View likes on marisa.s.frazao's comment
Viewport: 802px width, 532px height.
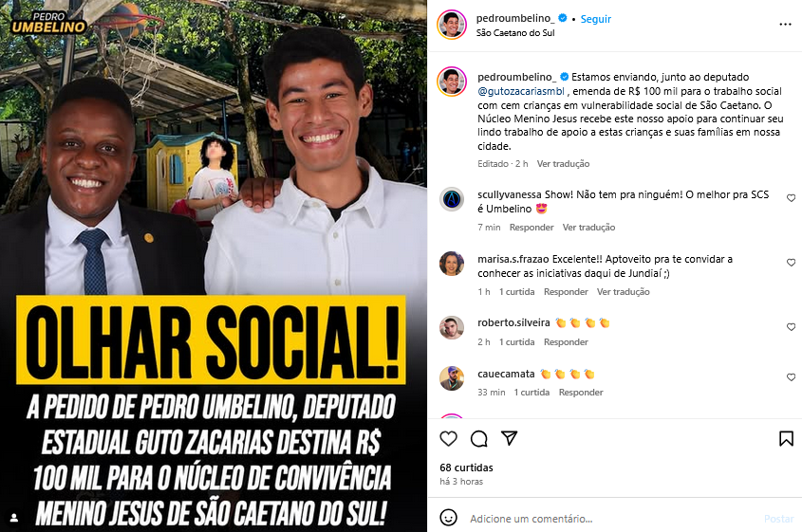(516, 292)
